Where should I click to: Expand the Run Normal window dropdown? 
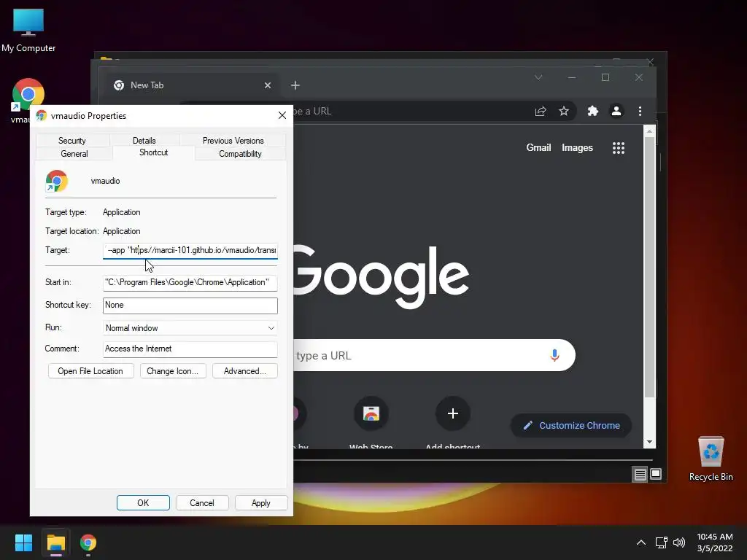(x=190, y=327)
